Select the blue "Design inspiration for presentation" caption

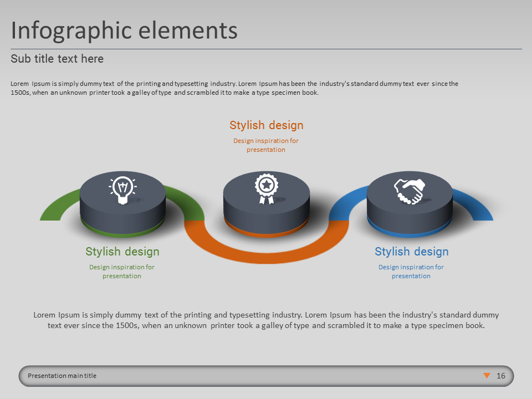[x=411, y=272]
